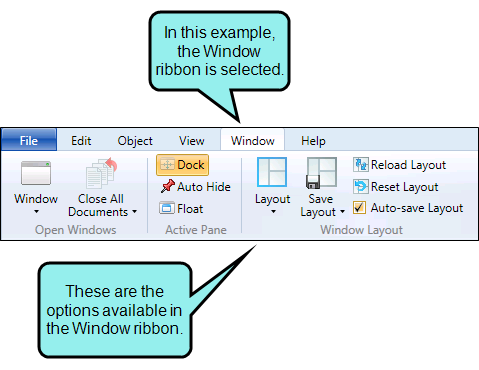
Task: Click the Save Layout floppy icon
Action: coord(321,173)
